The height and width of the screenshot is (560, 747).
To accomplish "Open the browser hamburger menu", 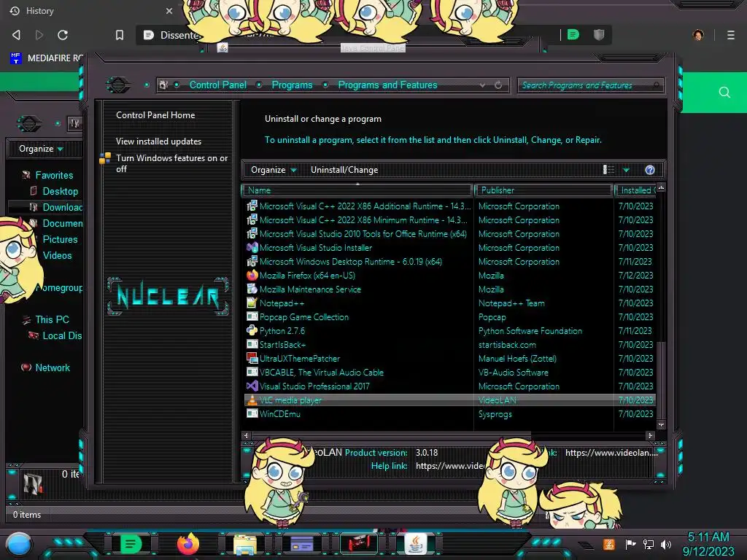I will coord(731,35).
